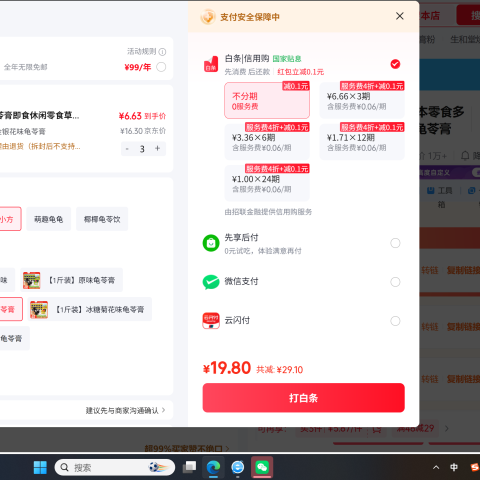Image resolution: width=480 pixels, height=480 pixels.
Task: Click the 白条 payment logo icon
Action: click(x=211, y=64)
